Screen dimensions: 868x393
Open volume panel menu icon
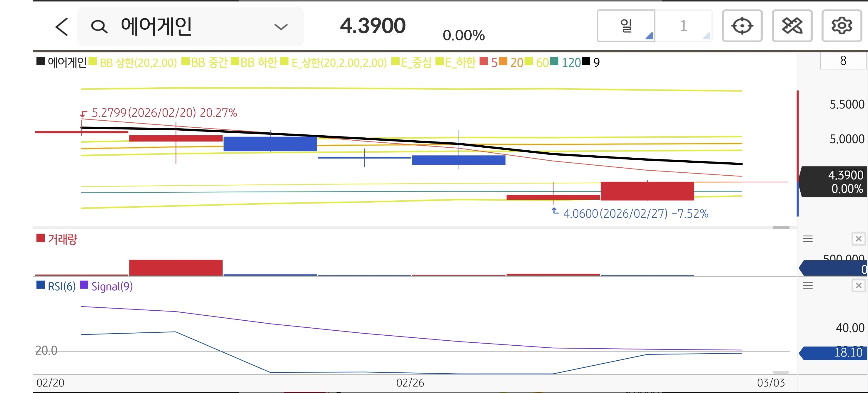tap(808, 239)
